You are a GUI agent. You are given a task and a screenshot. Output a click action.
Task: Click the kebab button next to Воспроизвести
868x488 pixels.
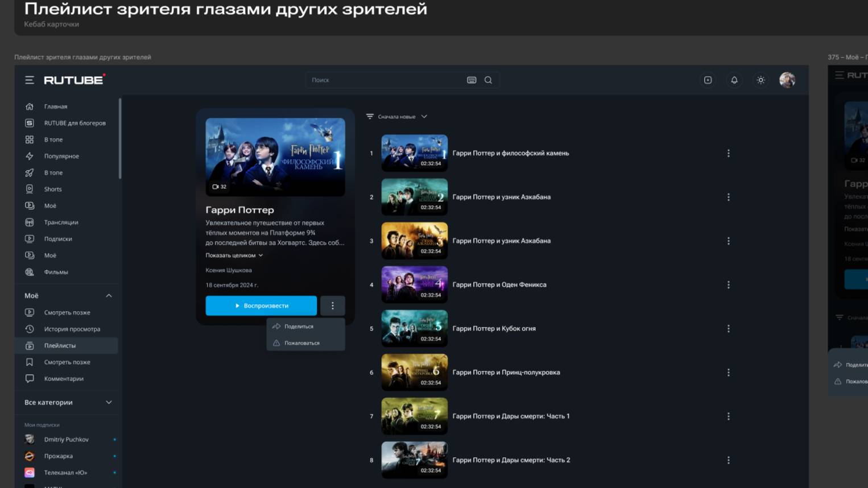[333, 305]
